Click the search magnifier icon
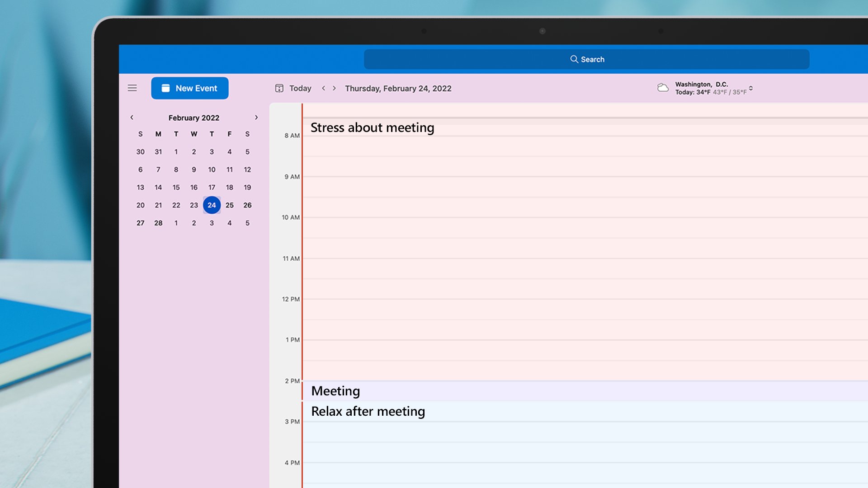The image size is (868, 488). coord(574,59)
